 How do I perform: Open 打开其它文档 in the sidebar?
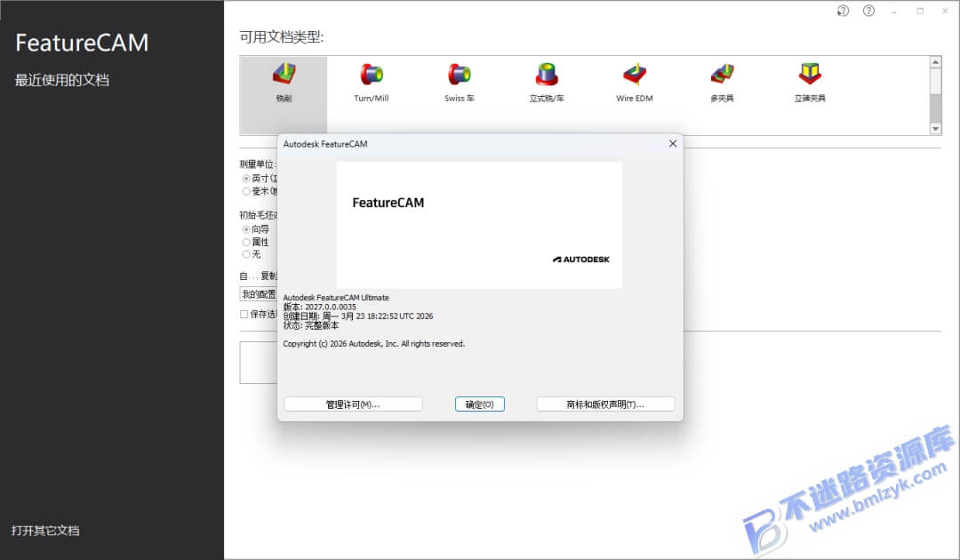pos(45,531)
